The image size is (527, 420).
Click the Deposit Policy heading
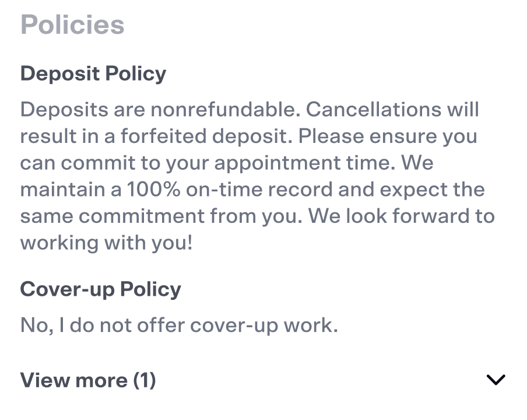(93, 74)
